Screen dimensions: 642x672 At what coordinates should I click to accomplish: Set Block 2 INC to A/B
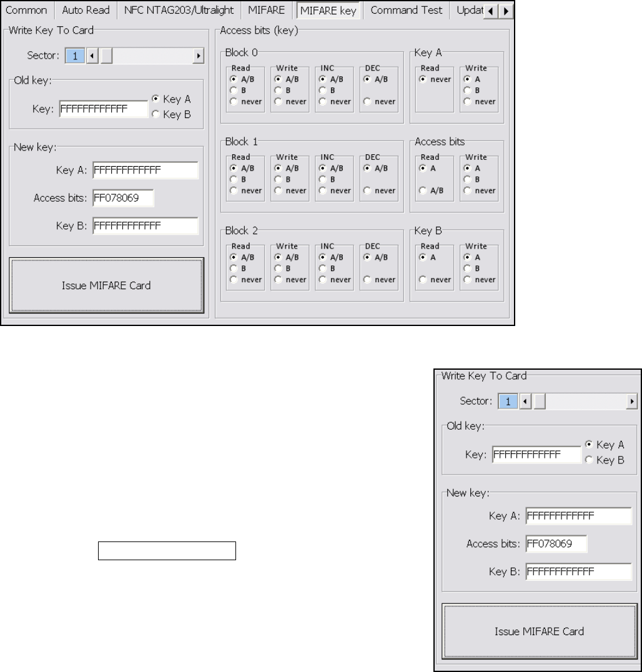click(x=332, y=257)
